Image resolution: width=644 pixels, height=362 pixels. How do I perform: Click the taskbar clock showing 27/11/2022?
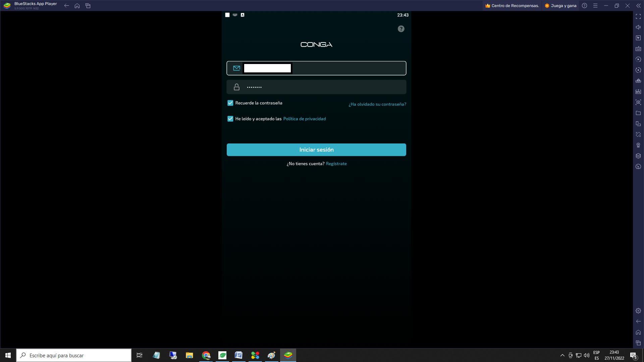point(614,355)
